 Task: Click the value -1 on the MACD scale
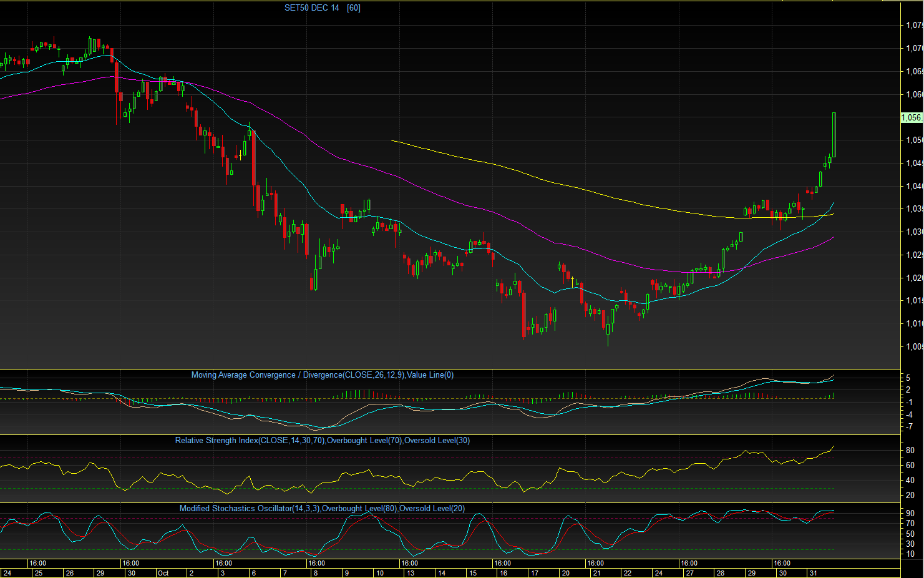tap(910, 402)
